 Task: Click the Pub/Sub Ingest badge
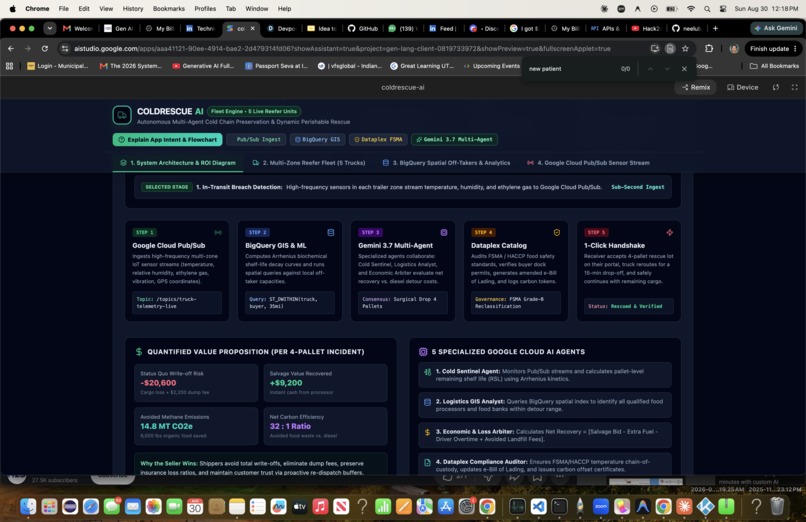(255, 139)
